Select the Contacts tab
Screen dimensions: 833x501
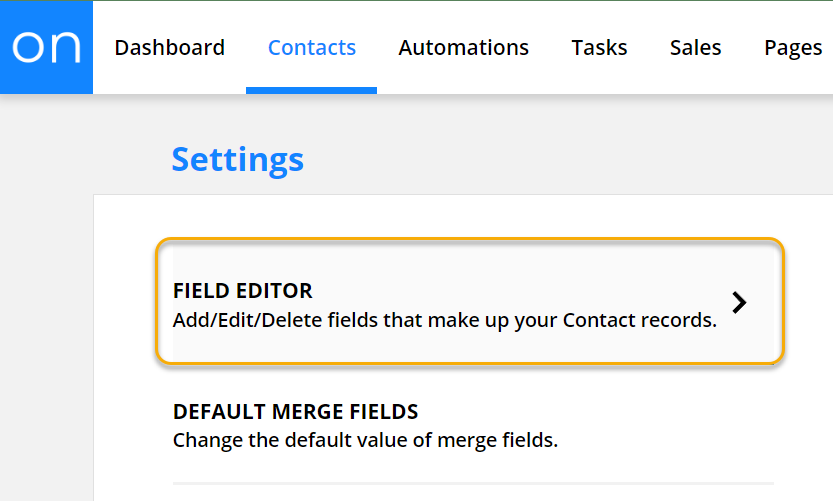[x=311, y=48]
